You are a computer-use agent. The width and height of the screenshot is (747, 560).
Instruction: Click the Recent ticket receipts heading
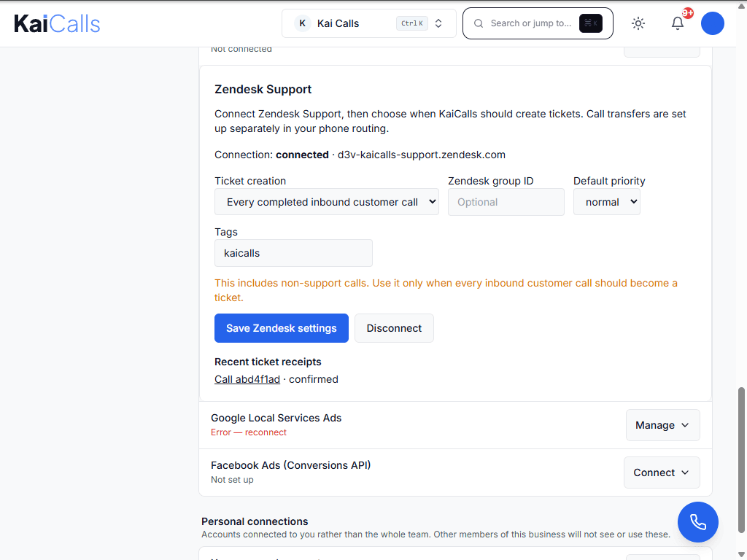[x=268, y=362]
